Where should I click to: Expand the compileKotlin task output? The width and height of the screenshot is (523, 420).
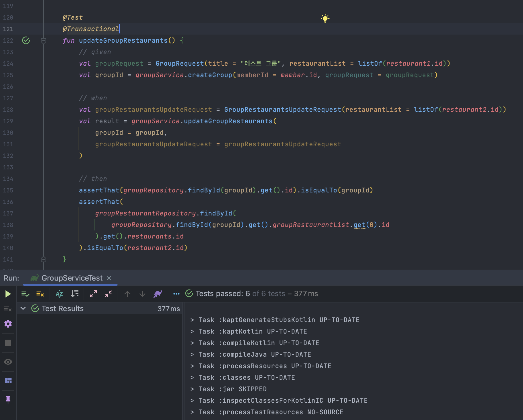pyautogui.click(x=192, y=343)
